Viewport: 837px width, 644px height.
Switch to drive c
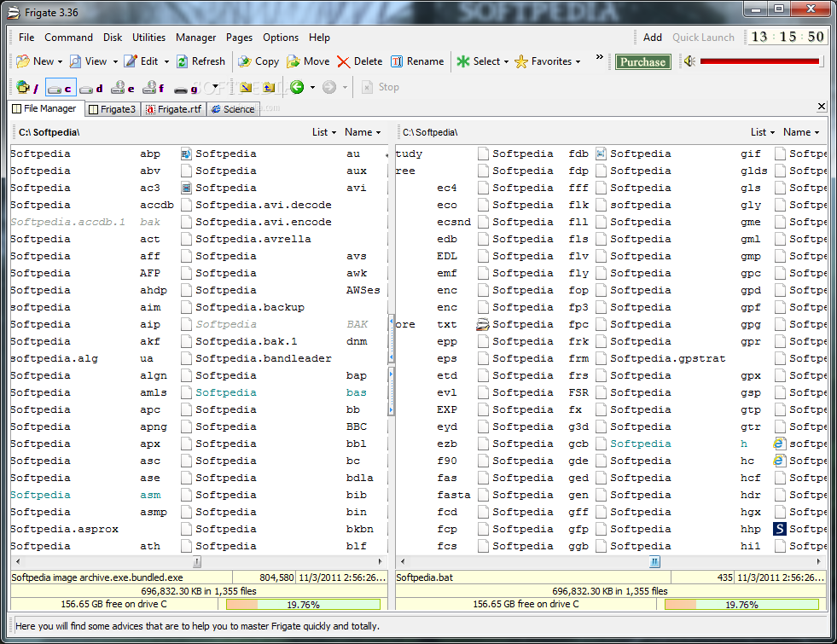(61, 88)
